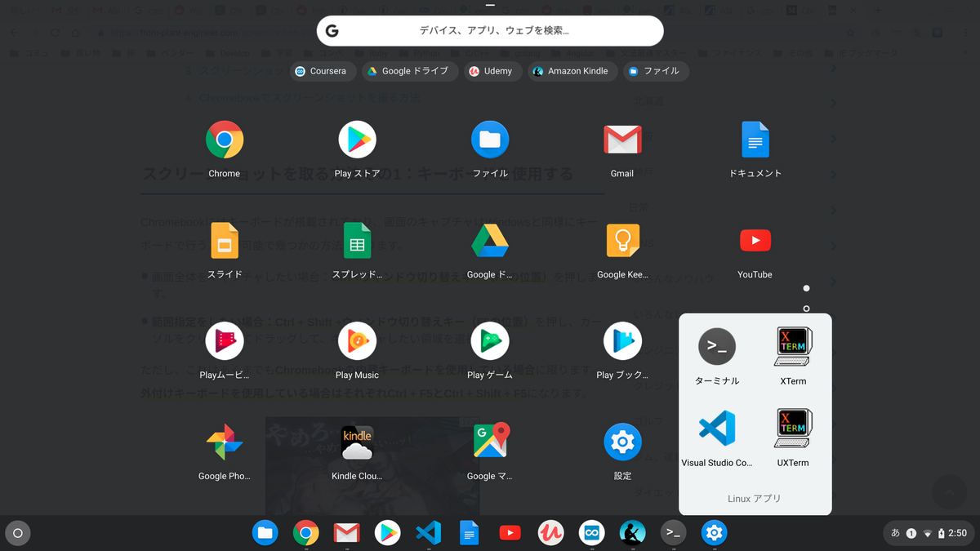980x551 pixels.
Task: Open Play ストア in the launcher grid
Action: (357, 140)
